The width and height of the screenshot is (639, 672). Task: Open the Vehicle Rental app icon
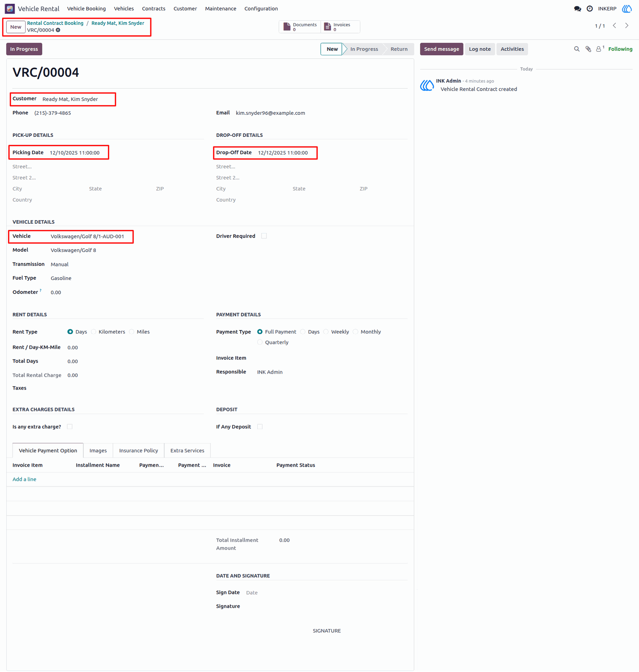pyautogui.click(x=10, y=8)
